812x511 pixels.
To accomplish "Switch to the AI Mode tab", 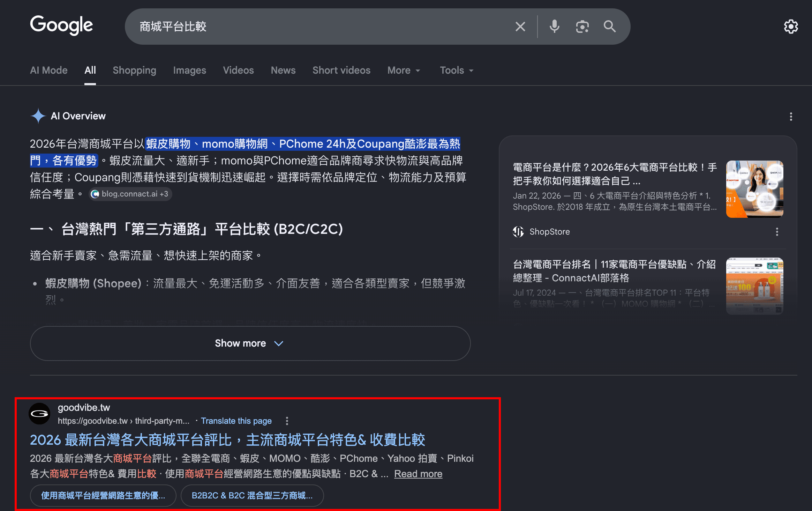I will 49,70.
